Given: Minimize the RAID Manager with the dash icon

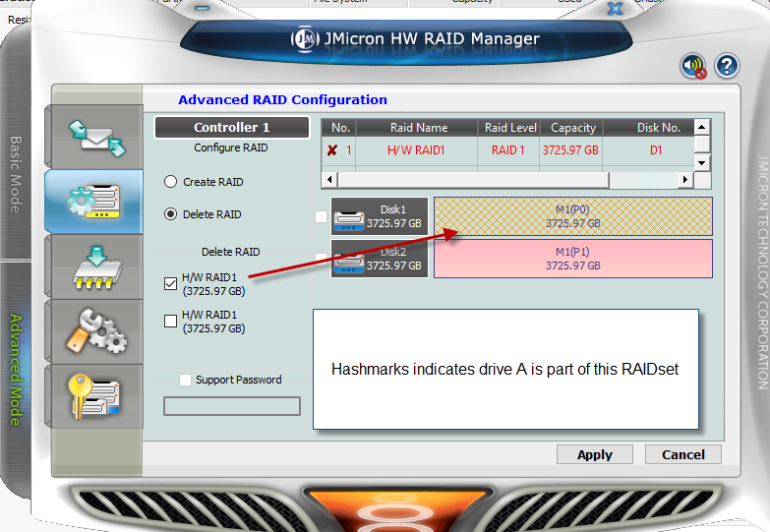Looking at the screenshot, I should 202,8.
